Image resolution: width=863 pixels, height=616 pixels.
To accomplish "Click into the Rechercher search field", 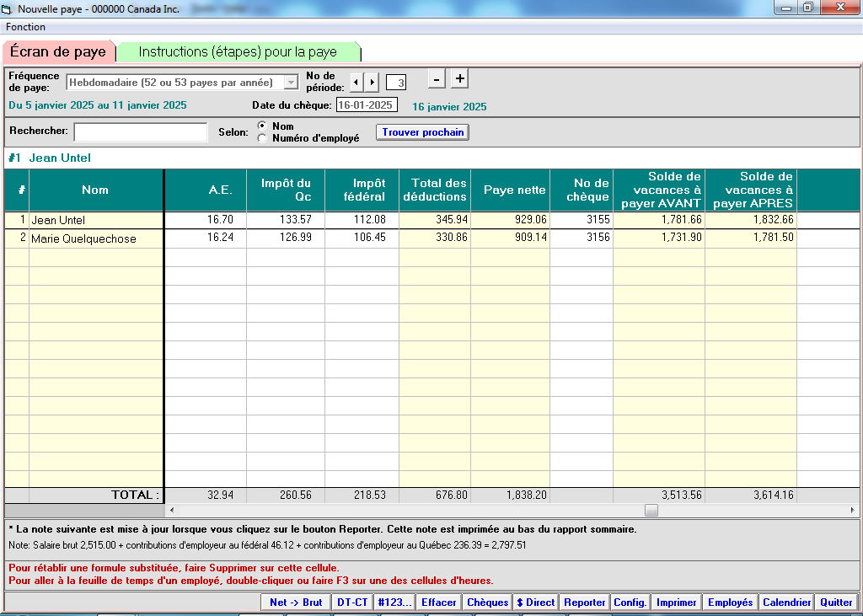I will click(140, 132).
